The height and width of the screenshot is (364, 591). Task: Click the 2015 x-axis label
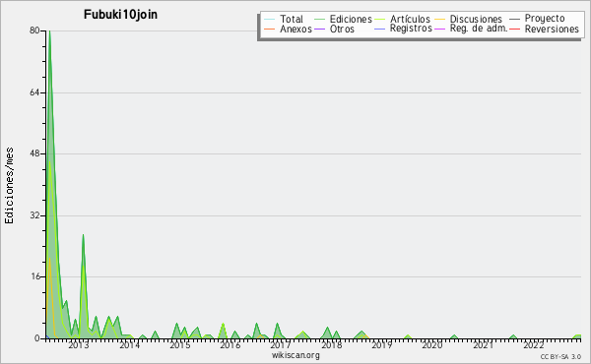pyautogui.click(x=180, y=345)
